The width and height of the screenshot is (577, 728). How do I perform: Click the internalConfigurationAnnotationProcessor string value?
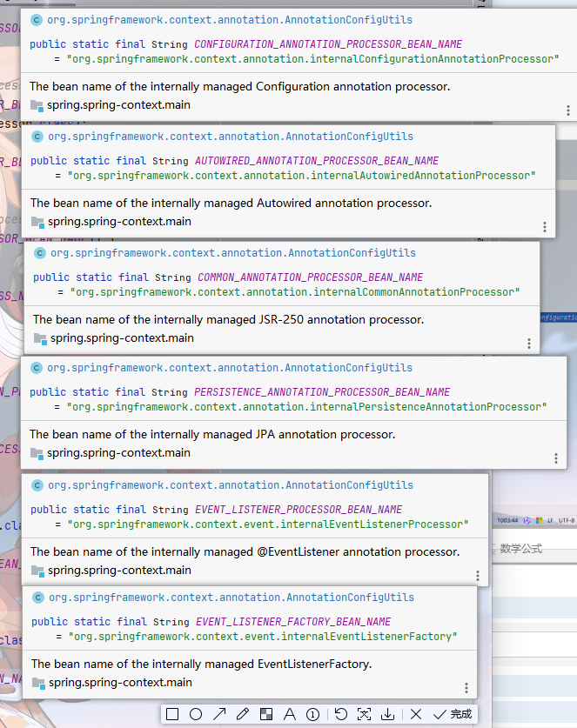point(312,59)
